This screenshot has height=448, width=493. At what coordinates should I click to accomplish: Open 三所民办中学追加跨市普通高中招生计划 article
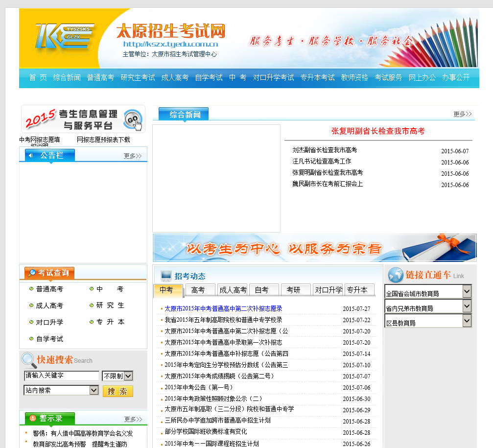click(217, 420)
